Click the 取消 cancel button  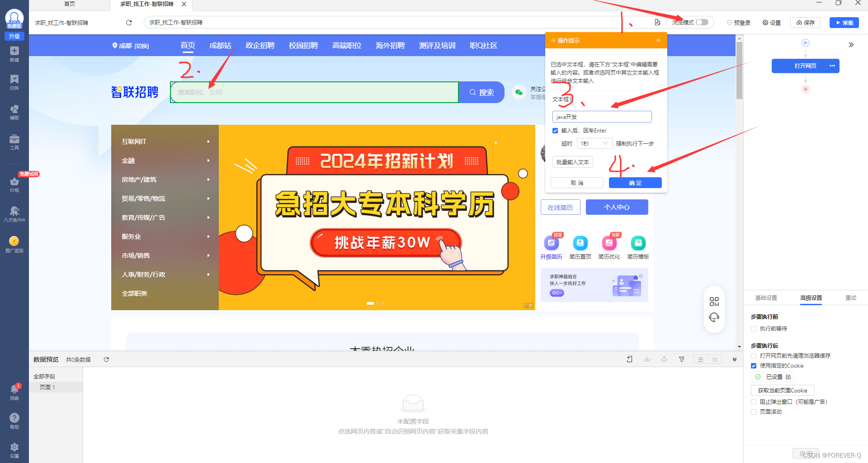click(x=577, y=183)
